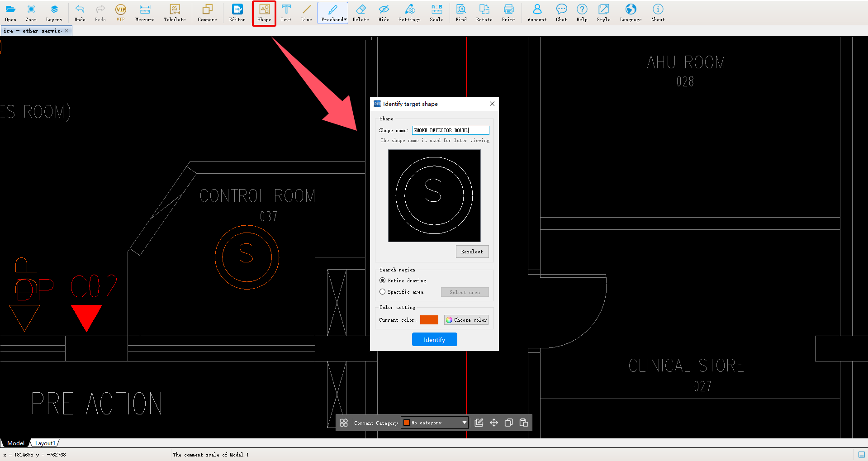
Task: Close the Identify target shape dialog
Action: pos(492,104)
